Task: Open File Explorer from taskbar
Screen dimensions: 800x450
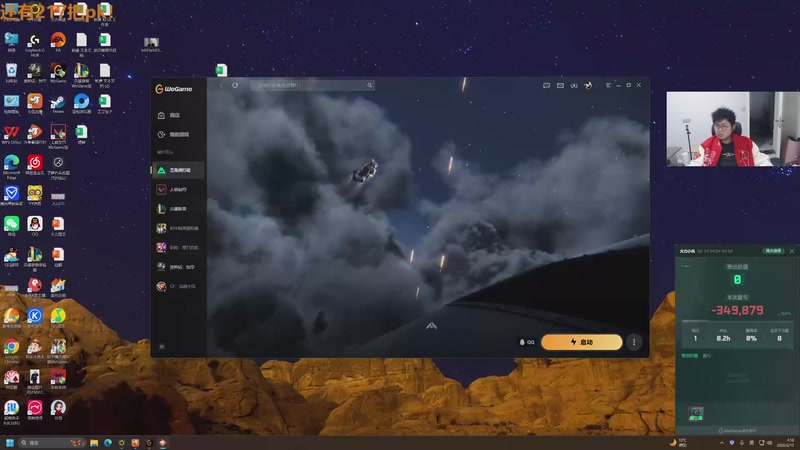Action: click(94, 443)
